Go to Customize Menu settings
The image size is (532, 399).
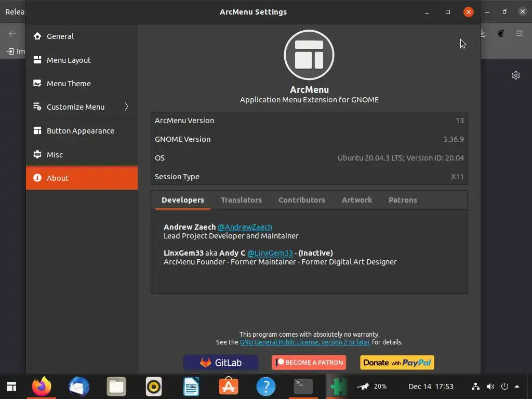pos(82,107)
